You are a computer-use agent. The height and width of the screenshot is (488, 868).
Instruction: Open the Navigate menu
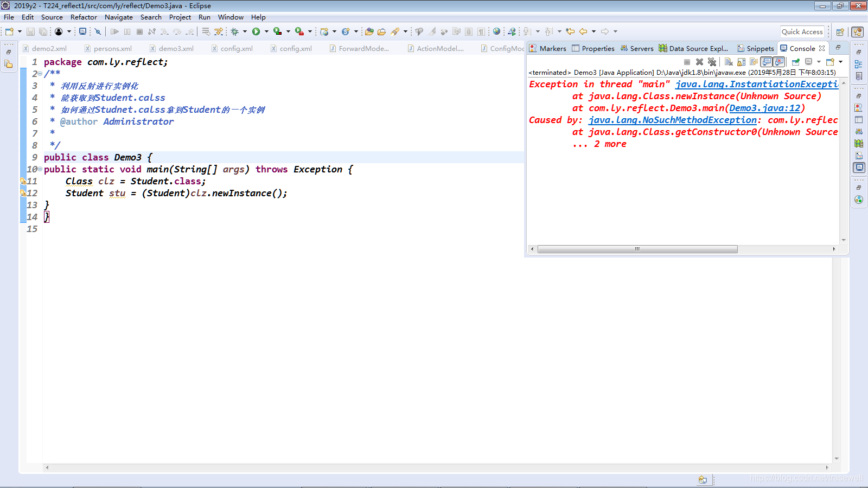[118, 17]
